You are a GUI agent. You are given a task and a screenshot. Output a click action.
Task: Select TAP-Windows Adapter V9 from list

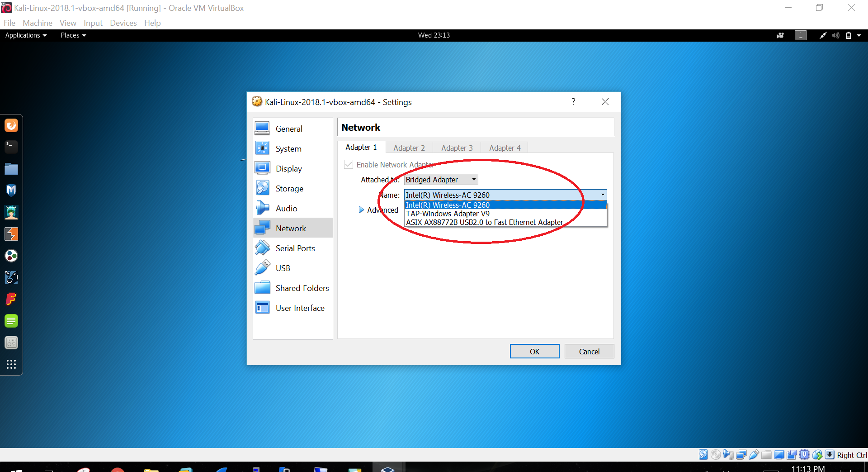(448, 214)
